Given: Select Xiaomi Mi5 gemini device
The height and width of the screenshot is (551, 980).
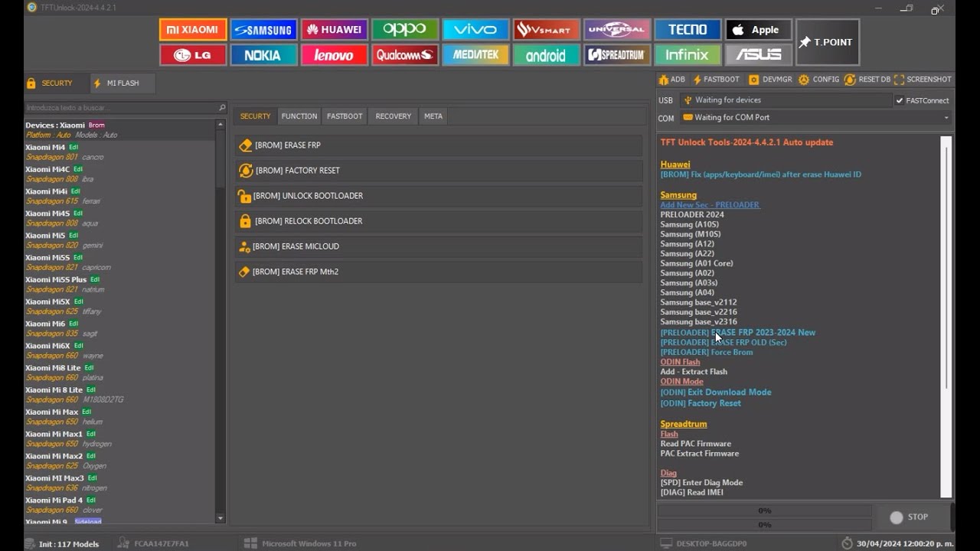Looking at the screenshot, I should coord(119,240).
